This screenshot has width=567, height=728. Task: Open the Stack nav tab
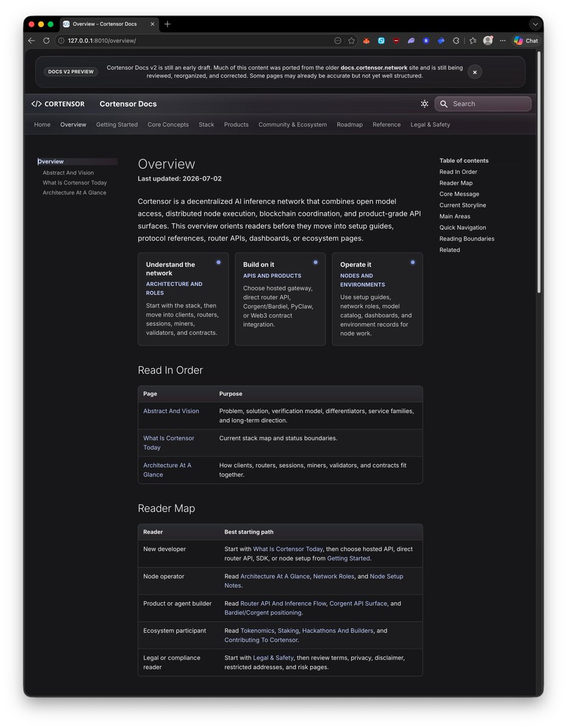point(206,124)
